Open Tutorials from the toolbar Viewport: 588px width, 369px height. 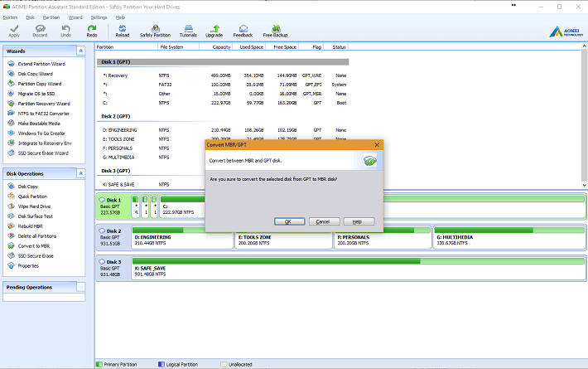point(188,31)
